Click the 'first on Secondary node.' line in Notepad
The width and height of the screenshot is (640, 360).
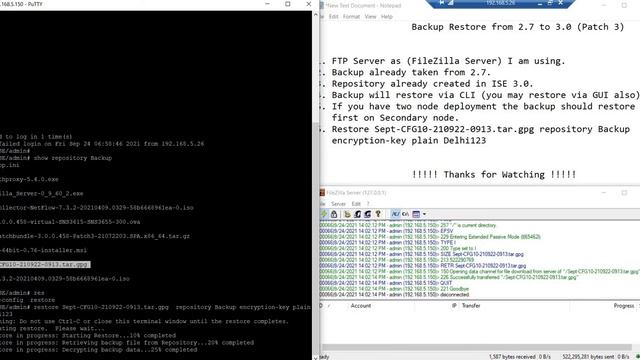(396, 118)
